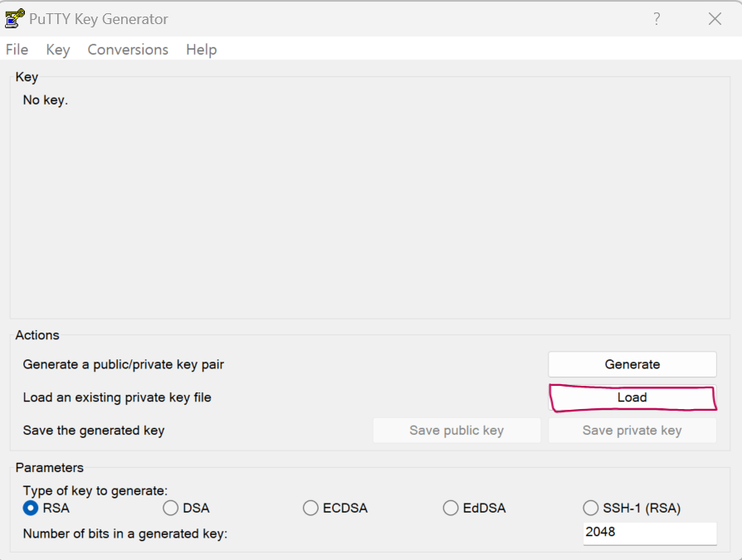Screen dimensions: 742x560
Task: Click the Save public key button
Action: [456, 431]
